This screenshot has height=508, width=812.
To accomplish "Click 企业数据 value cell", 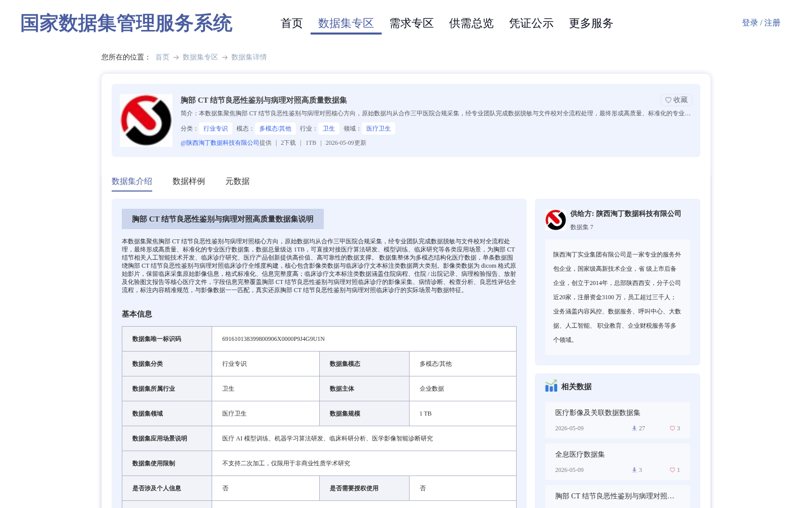I will click(x=463, y=389).
